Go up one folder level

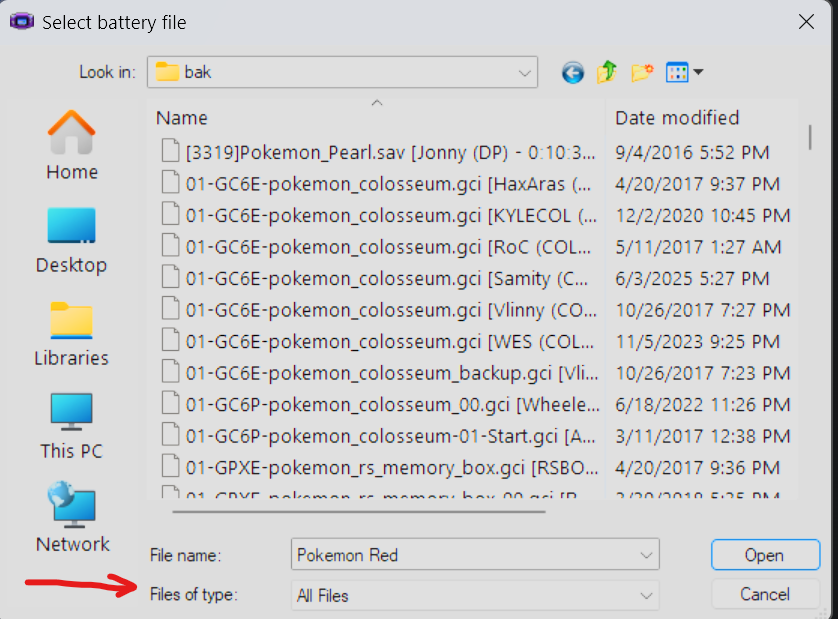point(607,72)
